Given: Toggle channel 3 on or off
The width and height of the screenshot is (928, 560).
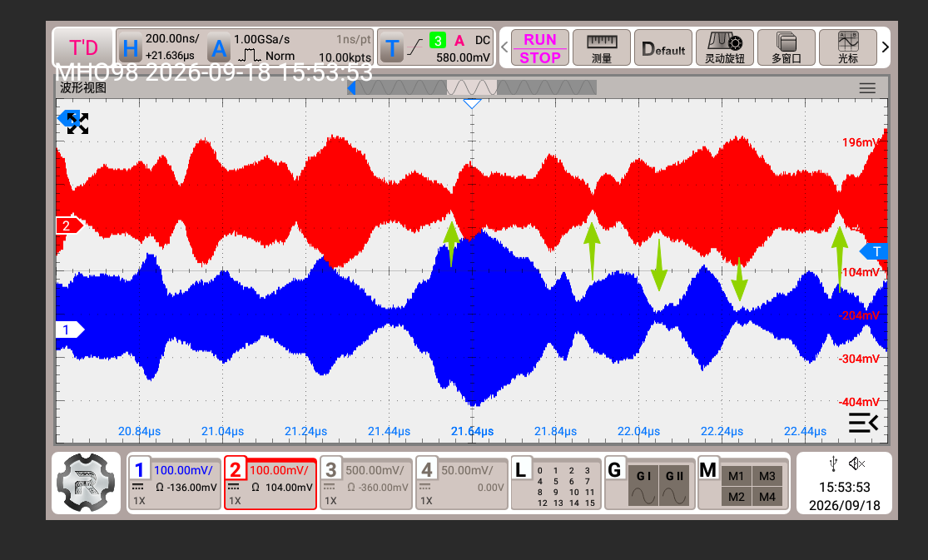Looking at the screenshot, I should tap(331, 470).
